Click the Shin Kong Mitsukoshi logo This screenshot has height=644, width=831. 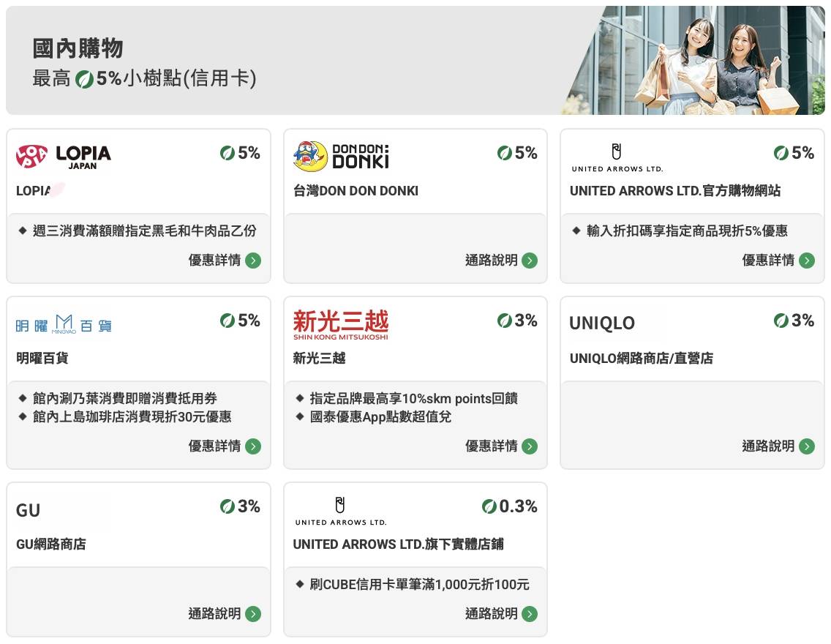coord(341,324)
